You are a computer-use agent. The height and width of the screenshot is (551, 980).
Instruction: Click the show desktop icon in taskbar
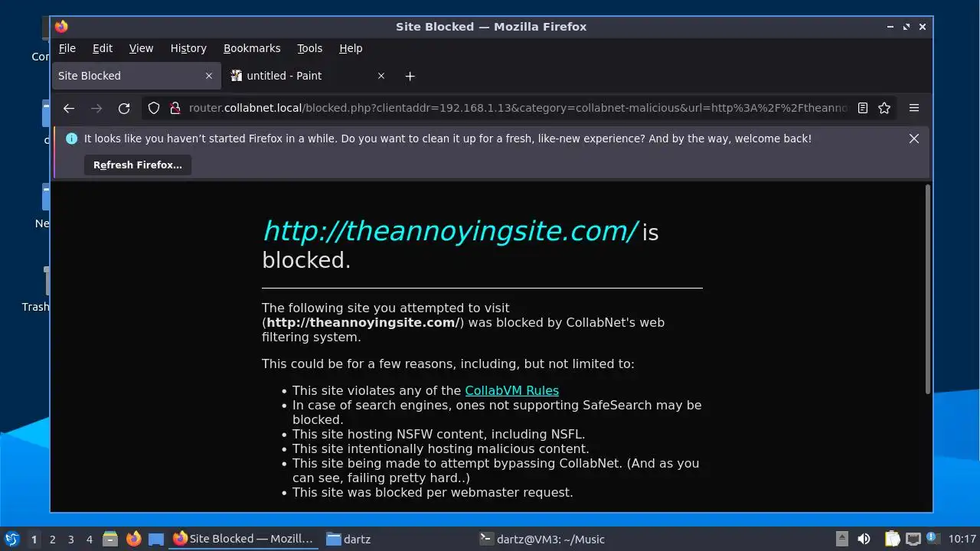(156, 540)
